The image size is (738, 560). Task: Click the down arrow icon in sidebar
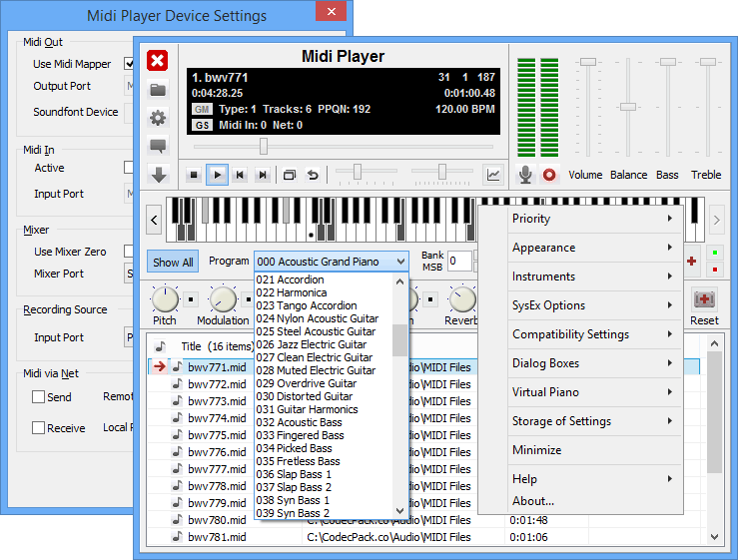158,175
